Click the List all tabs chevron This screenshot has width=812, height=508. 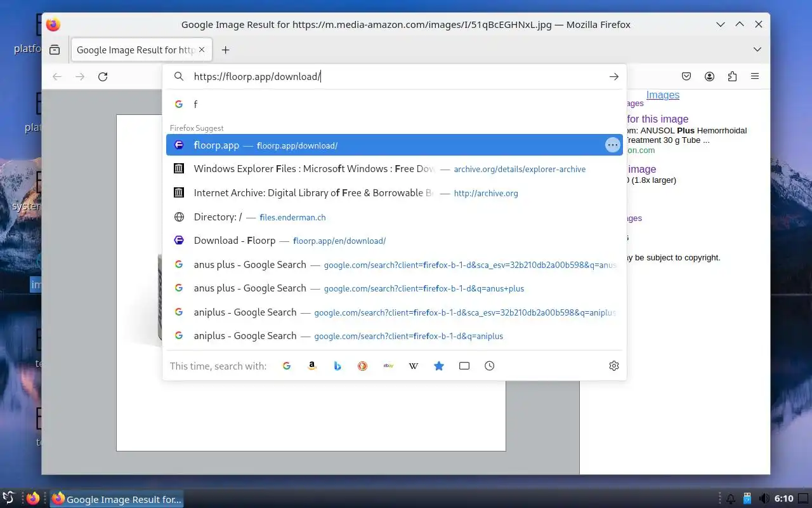pyautogui.click(x=757, y=50)
